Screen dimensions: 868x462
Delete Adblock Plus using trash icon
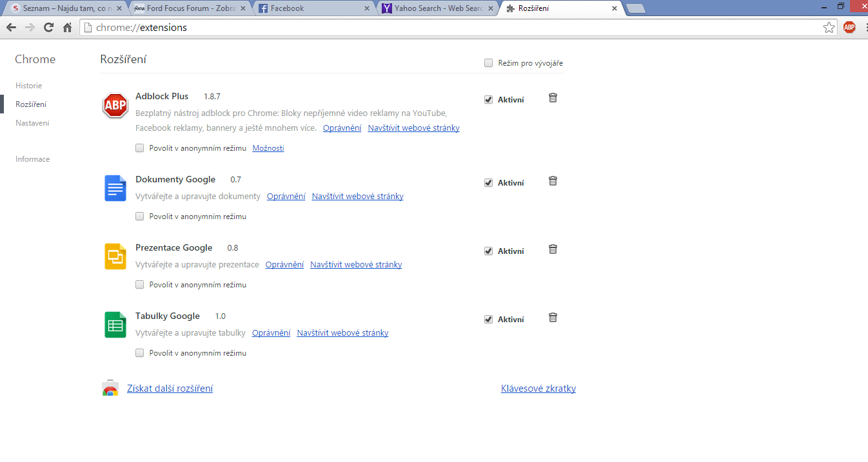click(553, 98)
